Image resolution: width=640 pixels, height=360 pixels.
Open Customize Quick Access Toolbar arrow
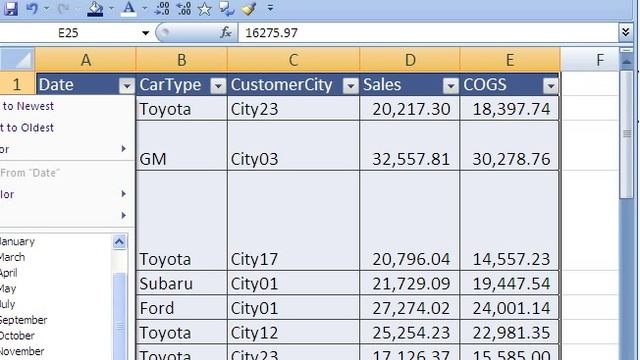[270, 8]
